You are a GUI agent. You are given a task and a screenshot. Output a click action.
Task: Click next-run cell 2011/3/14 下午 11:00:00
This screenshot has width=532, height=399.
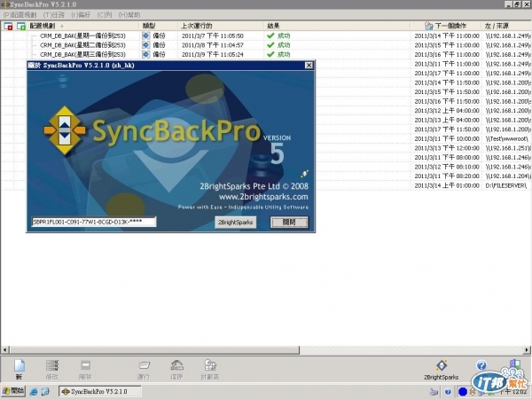point(447,35)
